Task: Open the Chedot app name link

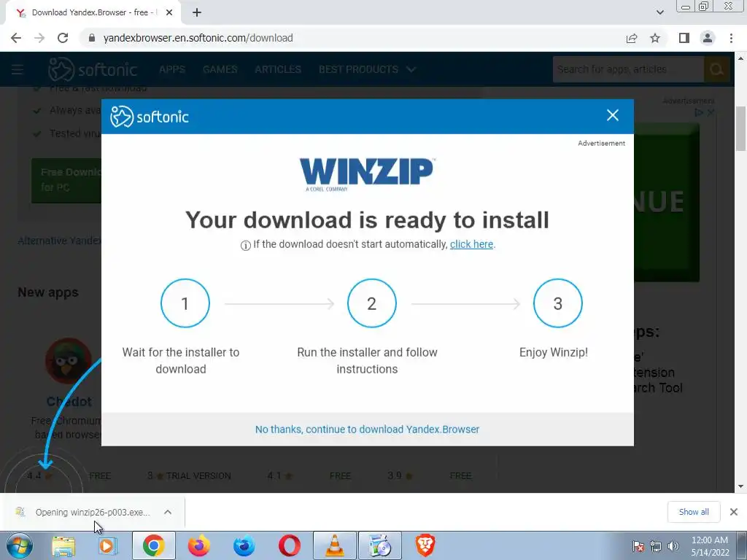Action: click(69, 402)
